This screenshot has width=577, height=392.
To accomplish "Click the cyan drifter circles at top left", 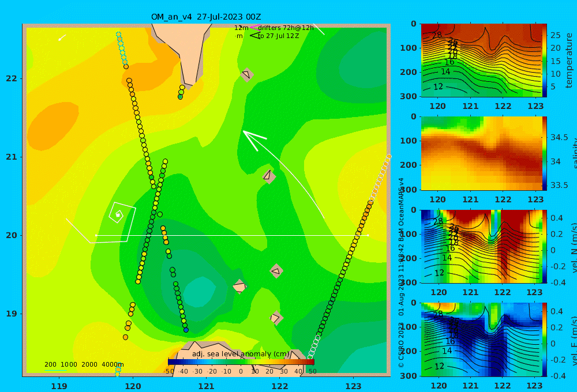I will [x=122, y=48].
